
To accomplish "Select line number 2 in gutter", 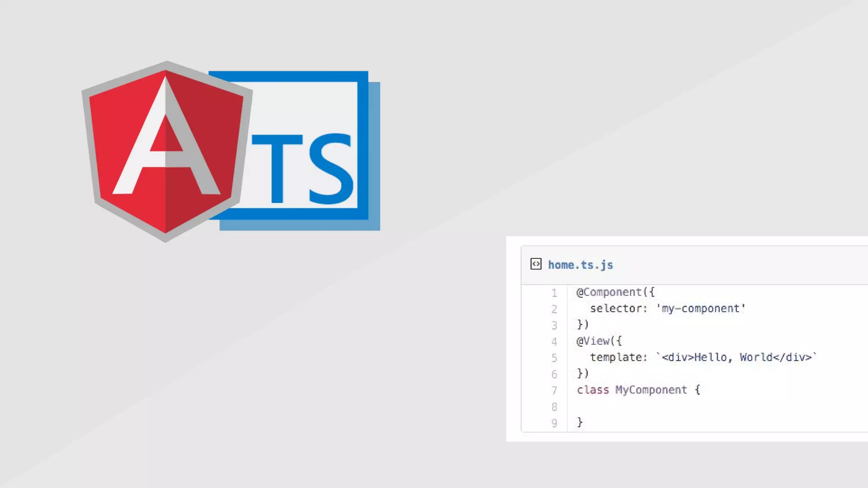I will click(x=554, y=309).
